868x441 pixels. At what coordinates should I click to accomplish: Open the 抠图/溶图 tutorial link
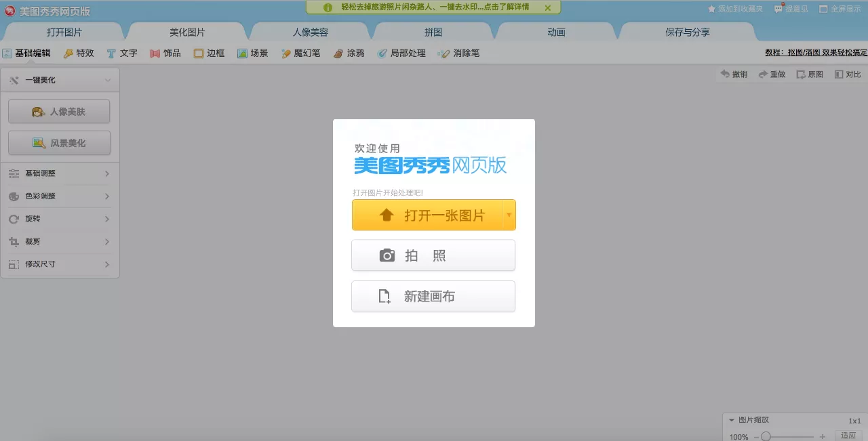816,52
